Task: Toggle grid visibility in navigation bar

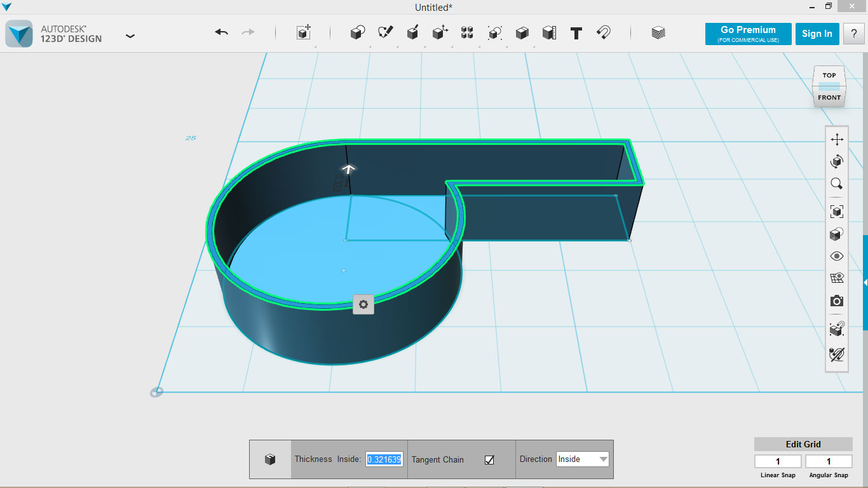Action: click(x=836, y=278)
